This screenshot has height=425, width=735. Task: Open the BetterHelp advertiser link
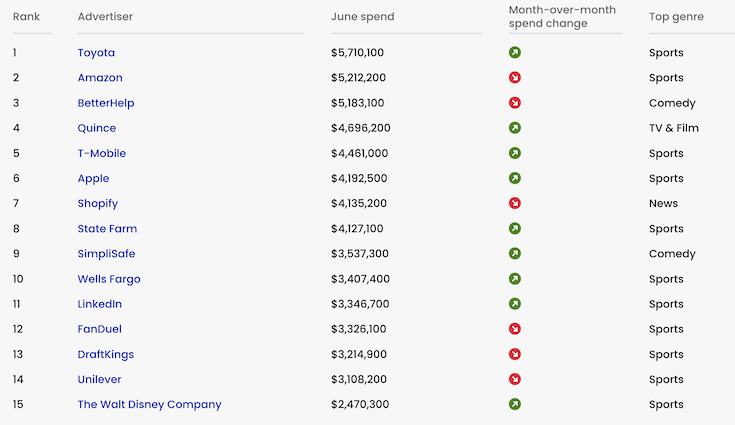coord(106,103)
